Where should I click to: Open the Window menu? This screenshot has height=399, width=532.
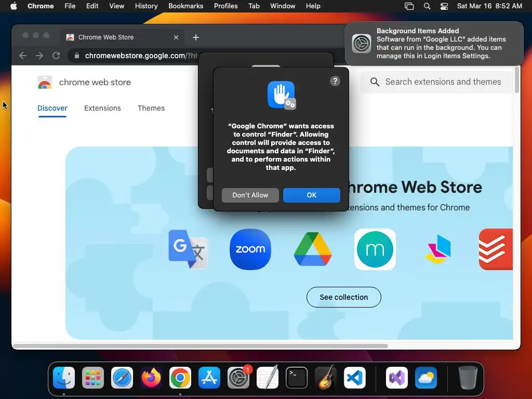[x=283, y=6]
